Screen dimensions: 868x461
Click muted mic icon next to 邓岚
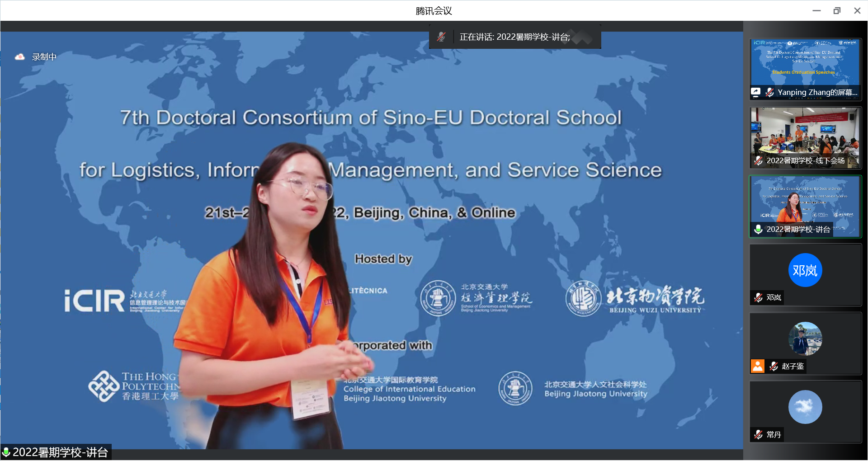click(x=758, y=297)
